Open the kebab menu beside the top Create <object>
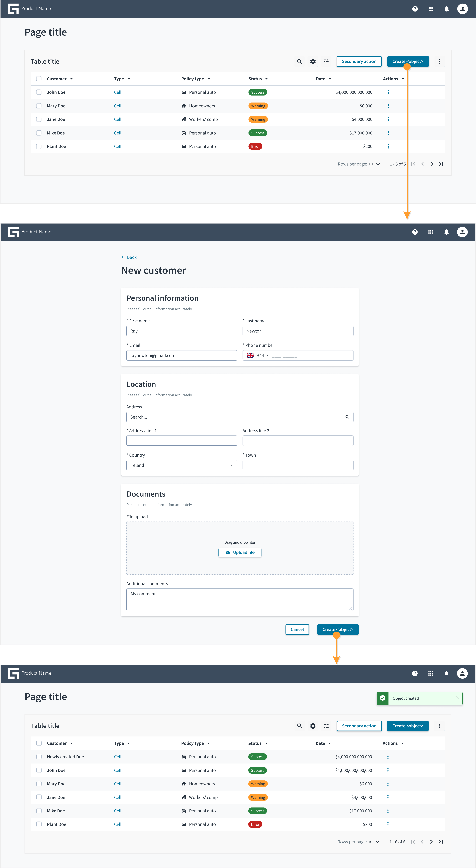The width and height of the screenshot is (476, 868). (x=439, y=61)
